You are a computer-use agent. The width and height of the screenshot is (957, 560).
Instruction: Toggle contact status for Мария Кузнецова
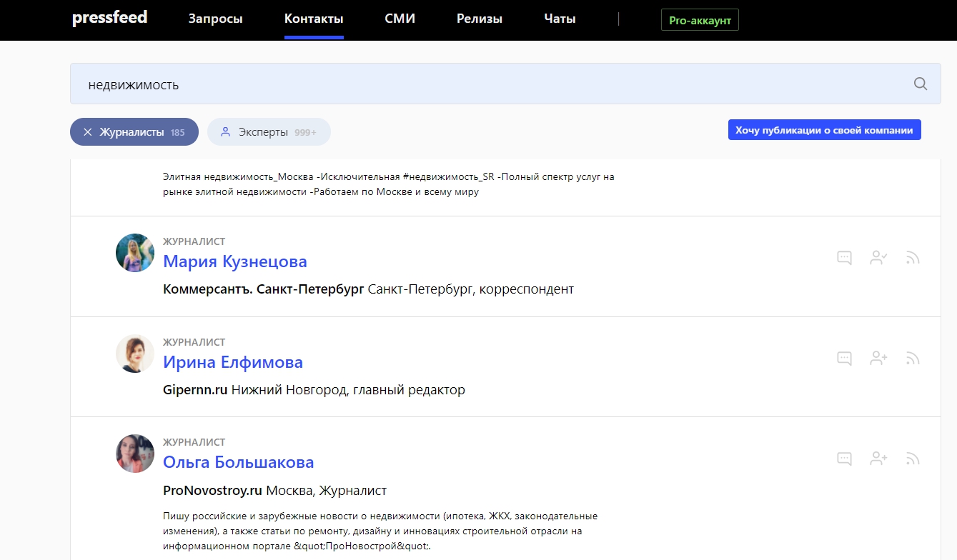878,258
